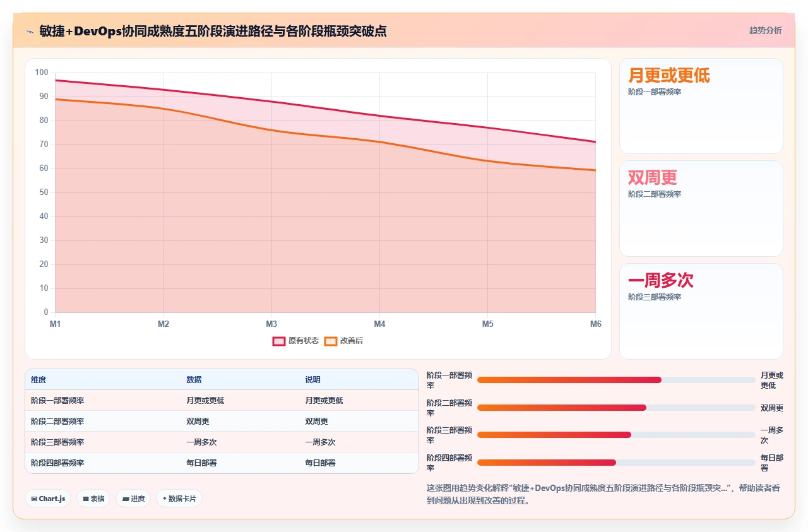Screen dimensions: 808x532
Task: Click the 趋势分析 label in the header
Action: [x=765, y=30]
